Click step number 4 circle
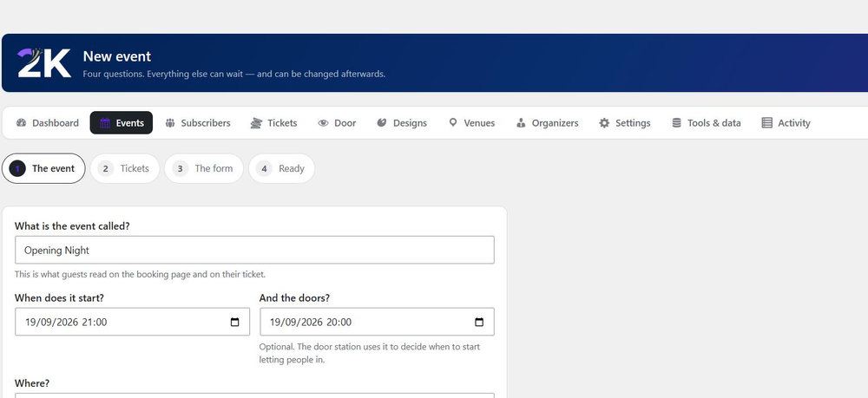868x398 pixels. click(x=264, y=168)
